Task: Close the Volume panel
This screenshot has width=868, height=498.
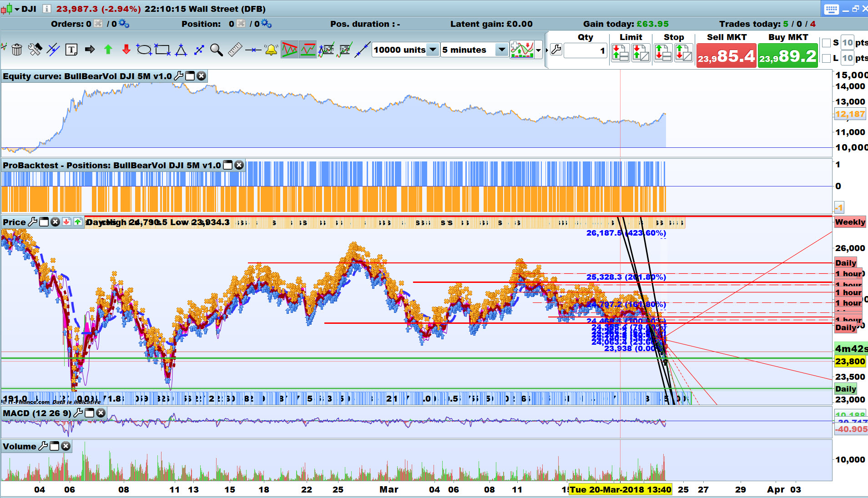Action: [66, 446]
